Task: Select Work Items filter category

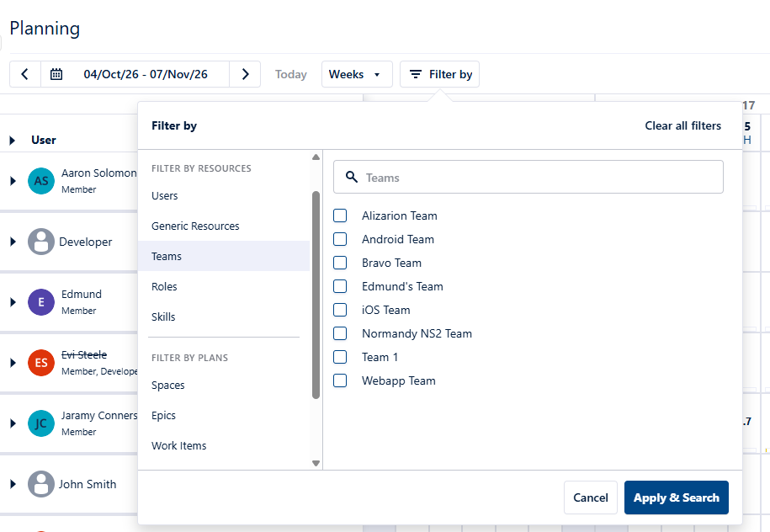Action: click(224, 445)
